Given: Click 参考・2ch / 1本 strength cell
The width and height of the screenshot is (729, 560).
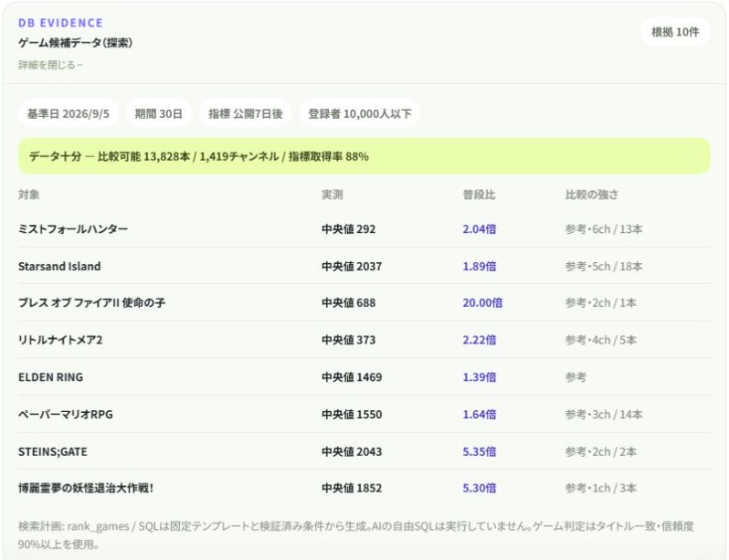Looking at the screenshot, I should click(x=601, y=302).
